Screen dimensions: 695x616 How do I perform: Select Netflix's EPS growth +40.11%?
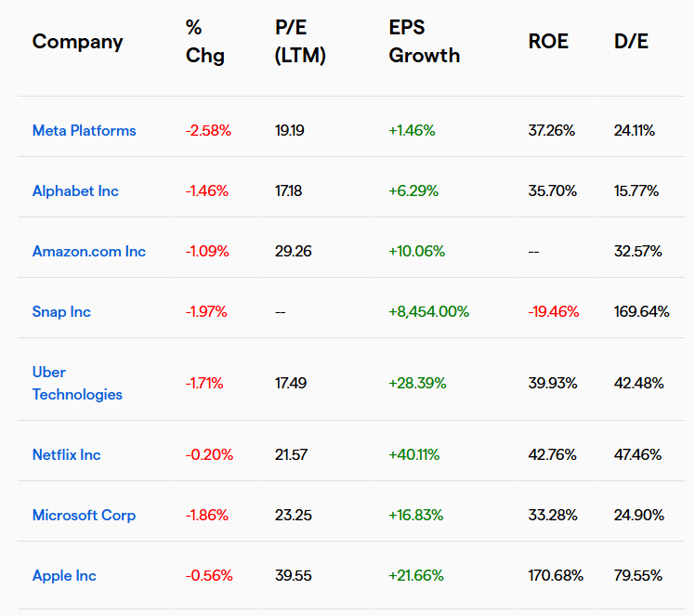[414, 454]
